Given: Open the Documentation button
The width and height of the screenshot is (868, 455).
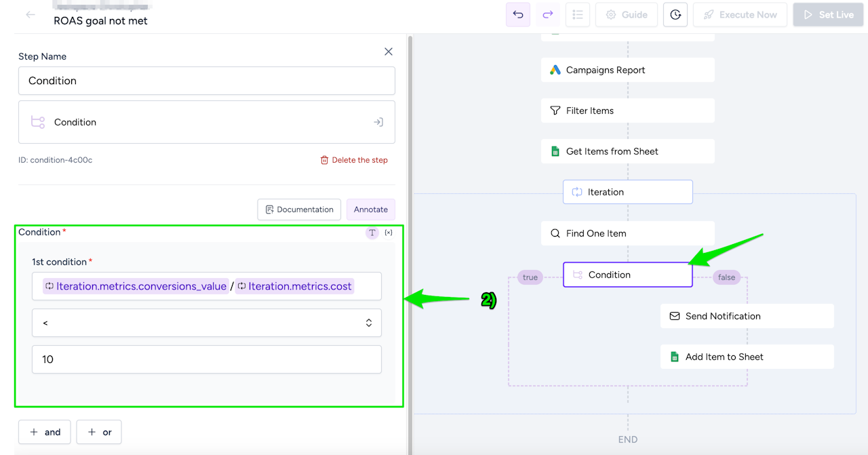Looking at the screenshot, I should (x=298, y=210).
